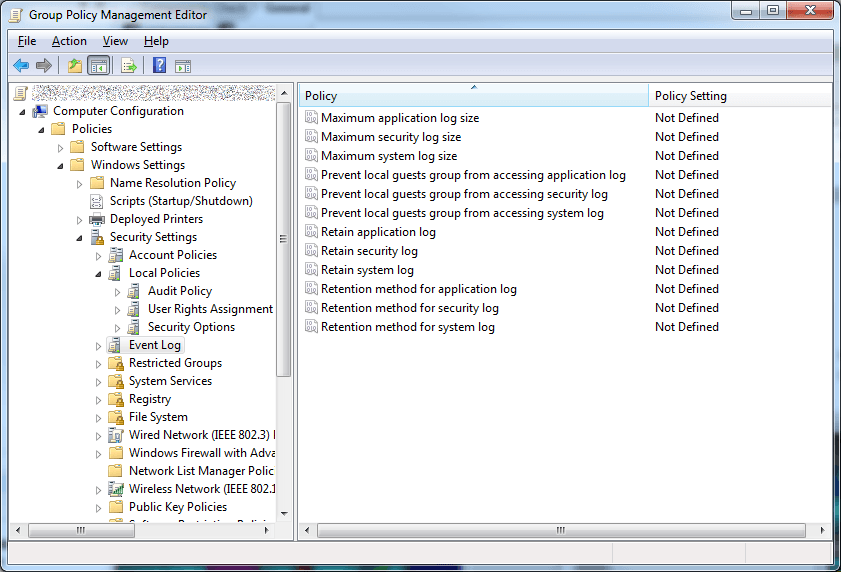Click the tree pane scroll down arrow

(284, 512)
